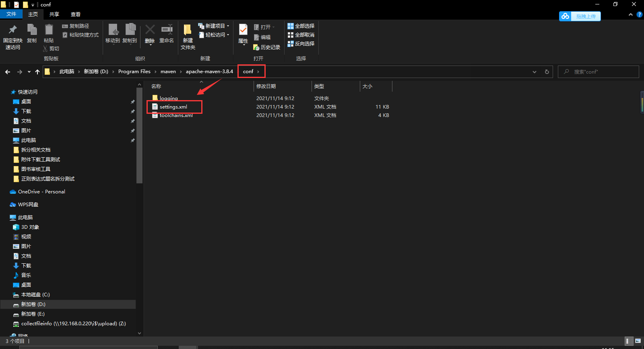Image resolution: width=644 pixels, height=349 pixels.
Task: Refresh the conf folder view
Action: pos(547,72)
